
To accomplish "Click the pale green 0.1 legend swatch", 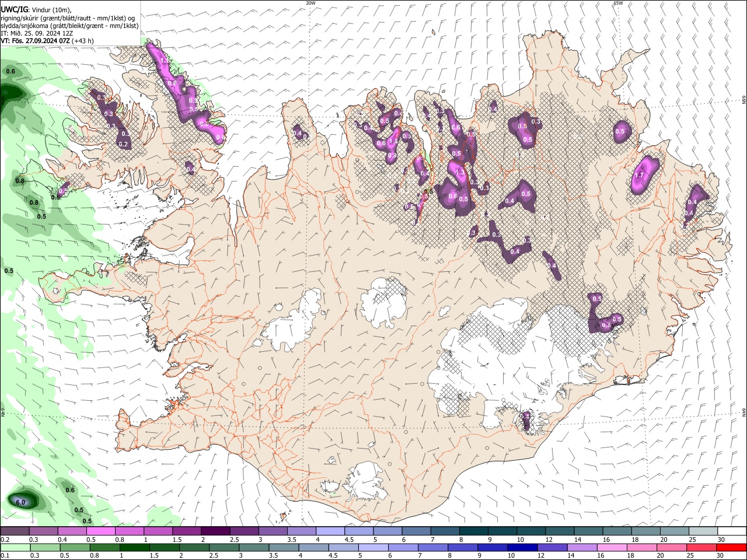I will (x=15, y=547).
